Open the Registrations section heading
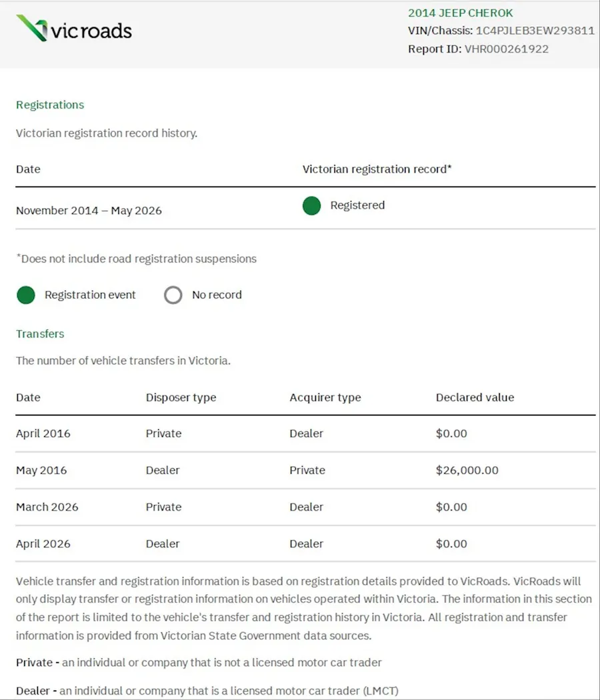This screenshot has height=700, width=600. pyautogui.click(x=50, y=105)
